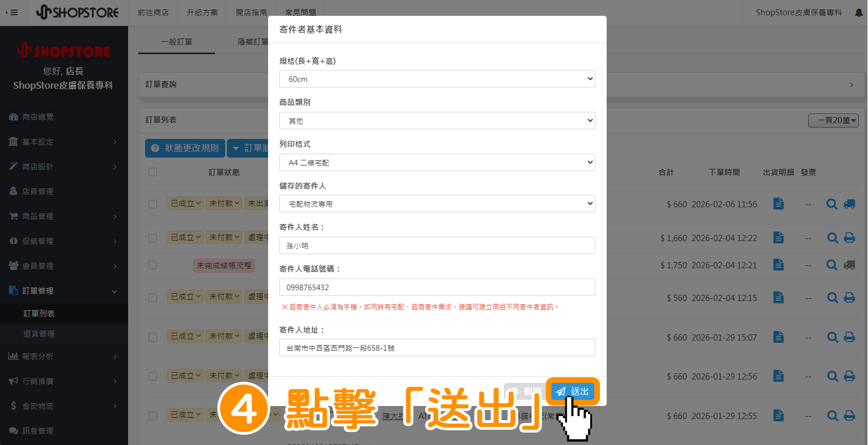This screenshot has height=445, width=868.
Task: Click the ShopStore logo in header
Action: (77, 12)
